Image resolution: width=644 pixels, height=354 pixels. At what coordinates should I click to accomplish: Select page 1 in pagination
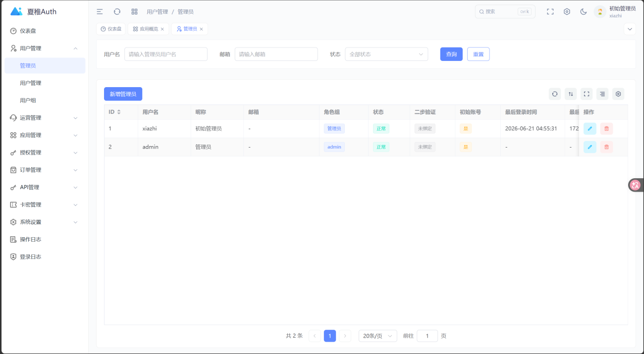pyautogui.click(x=330, y=336)
